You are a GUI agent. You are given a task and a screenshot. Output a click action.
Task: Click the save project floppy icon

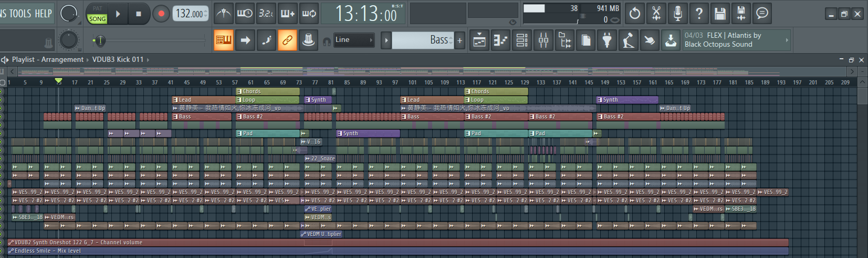coord(720,14)
